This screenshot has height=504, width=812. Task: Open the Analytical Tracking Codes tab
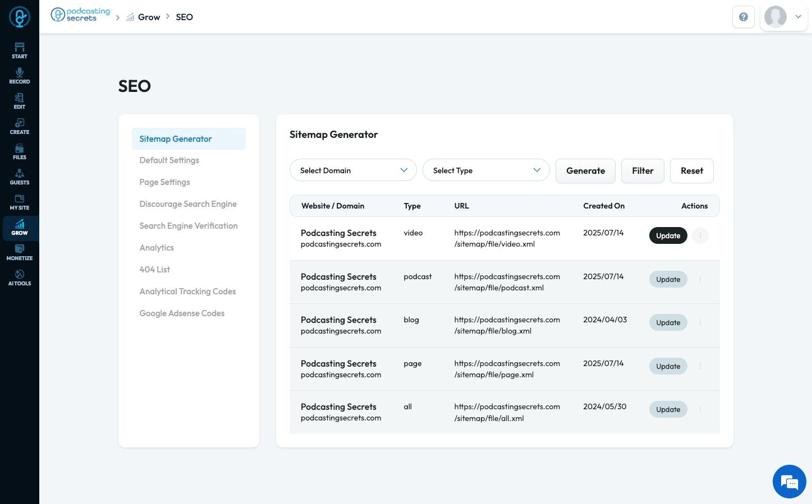tap(187, 292)
